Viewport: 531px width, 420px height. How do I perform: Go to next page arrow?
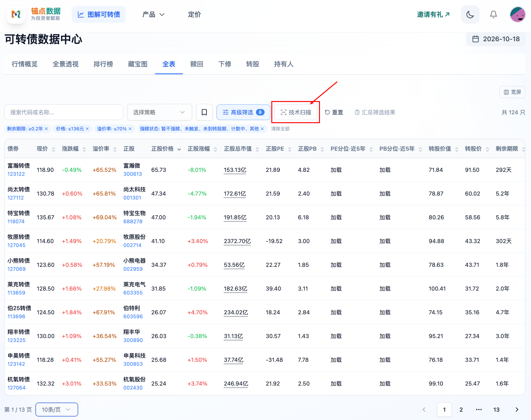(x=517, y=410)
